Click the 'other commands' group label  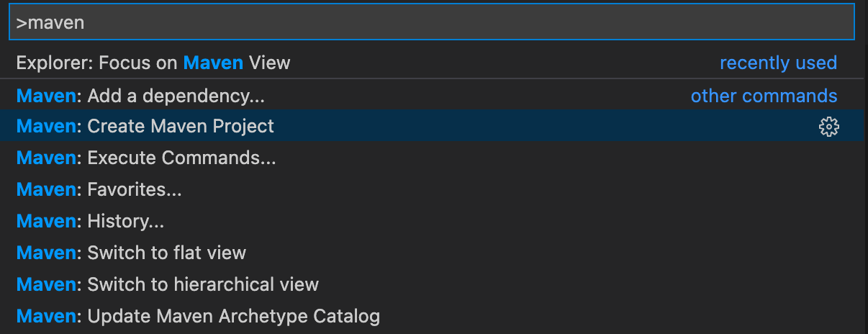(764, 96)
